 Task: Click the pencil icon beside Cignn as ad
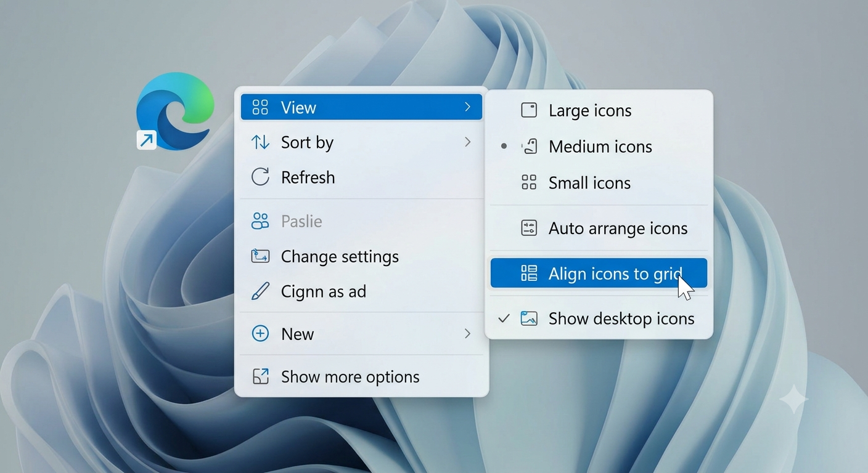tap(260, 291)
